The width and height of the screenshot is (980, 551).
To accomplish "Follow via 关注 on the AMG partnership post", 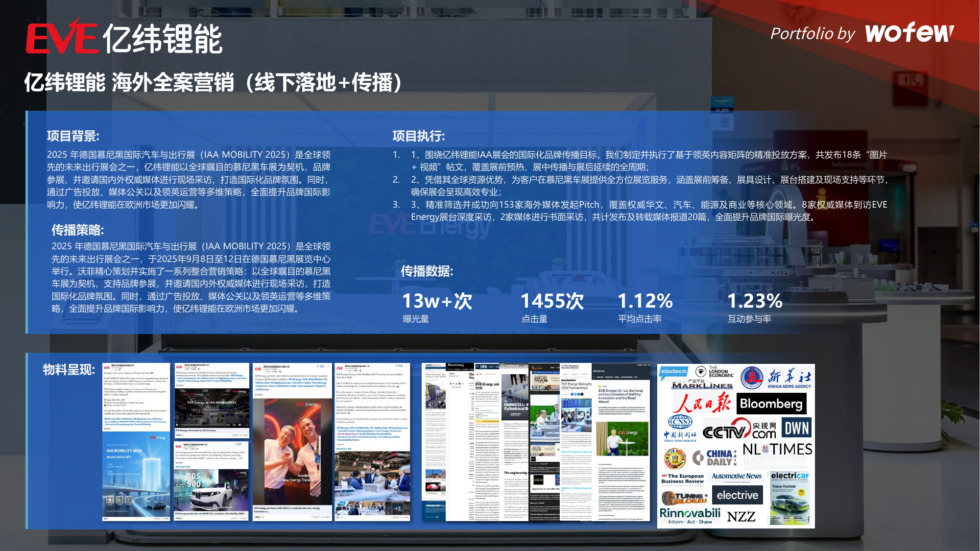I will 321,366.
